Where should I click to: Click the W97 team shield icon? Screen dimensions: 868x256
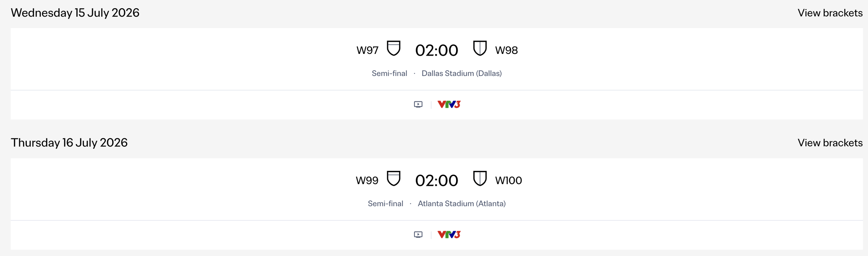click(394, 48)
